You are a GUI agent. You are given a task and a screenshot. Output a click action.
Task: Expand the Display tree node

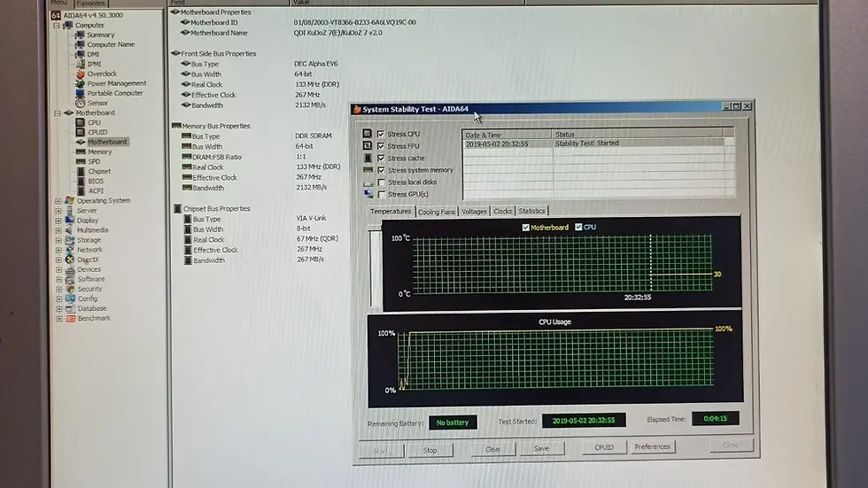pyautogui.click(x=58, y=221)
